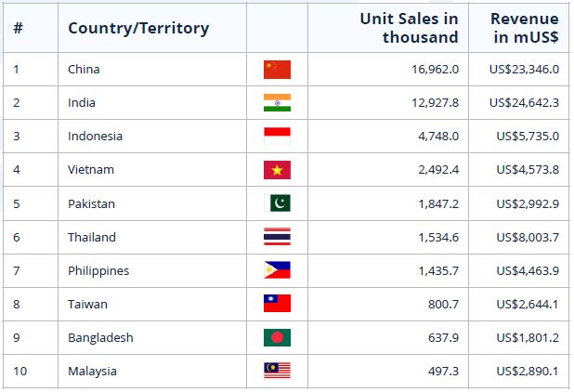Sort by Revenue in mUS$ header

[x=525, y=28]
